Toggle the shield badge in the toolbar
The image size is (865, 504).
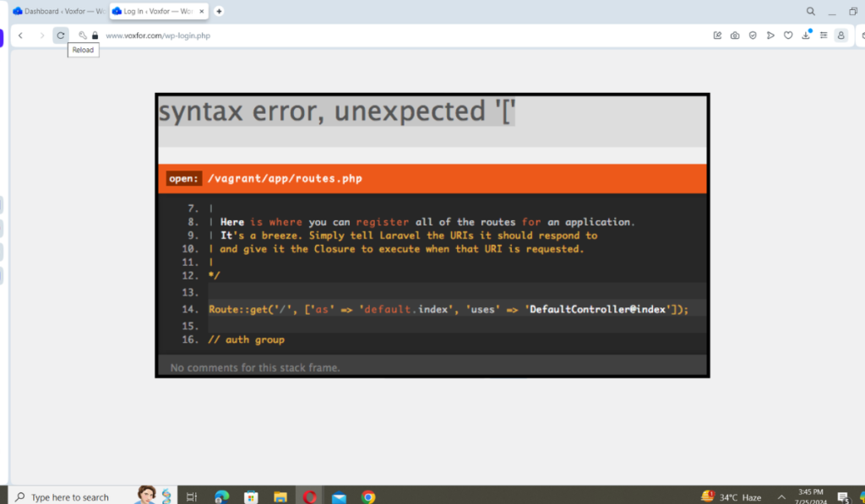click(752, 35)
